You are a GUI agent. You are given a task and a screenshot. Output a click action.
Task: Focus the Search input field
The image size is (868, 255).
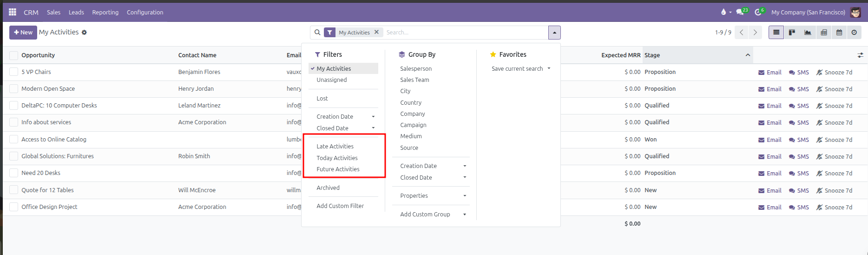coord(466,33)
